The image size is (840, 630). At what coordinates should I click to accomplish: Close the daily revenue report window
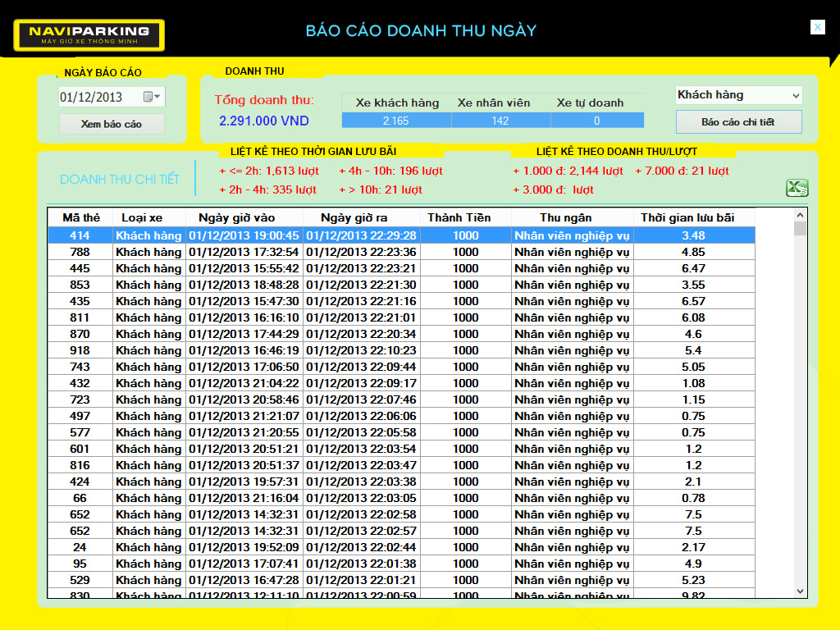pyautogui.click(x=817, y=27)
